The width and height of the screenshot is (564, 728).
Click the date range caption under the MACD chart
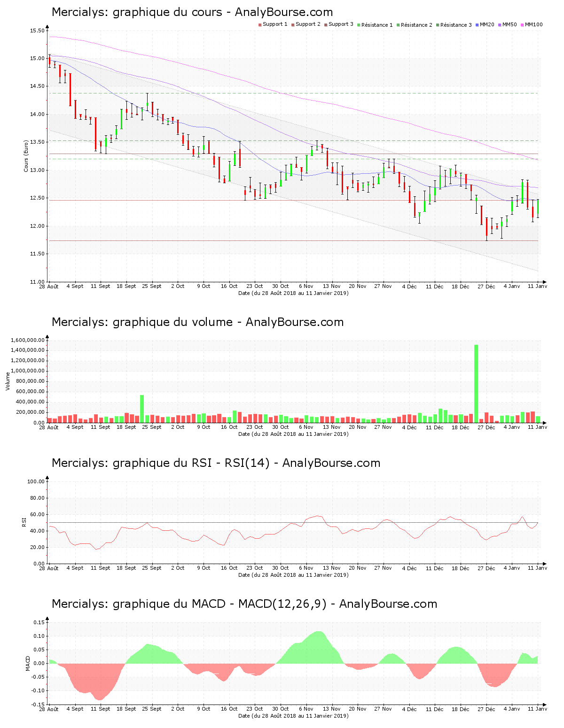(x=293, y=716)
